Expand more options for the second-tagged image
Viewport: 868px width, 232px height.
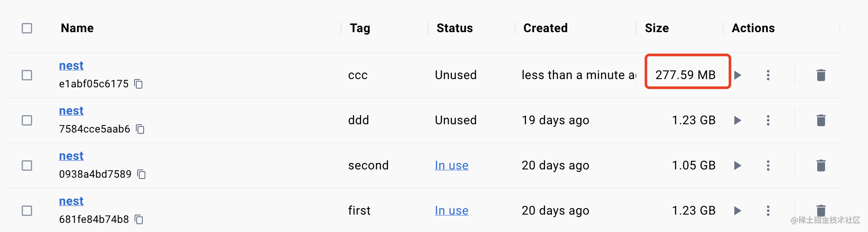tap(768, 166)
